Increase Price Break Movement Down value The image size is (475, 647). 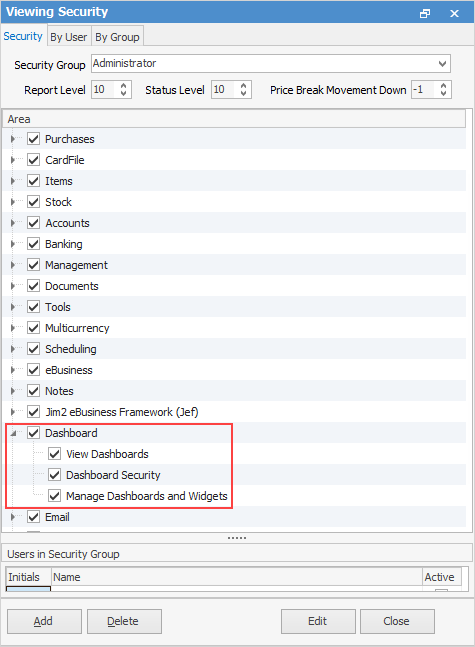coord(444,85)
